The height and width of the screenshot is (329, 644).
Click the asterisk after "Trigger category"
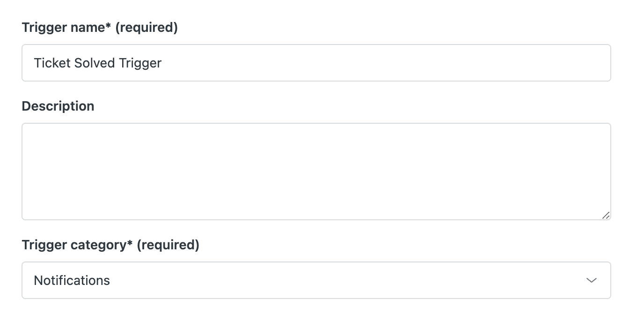(130, 243)
